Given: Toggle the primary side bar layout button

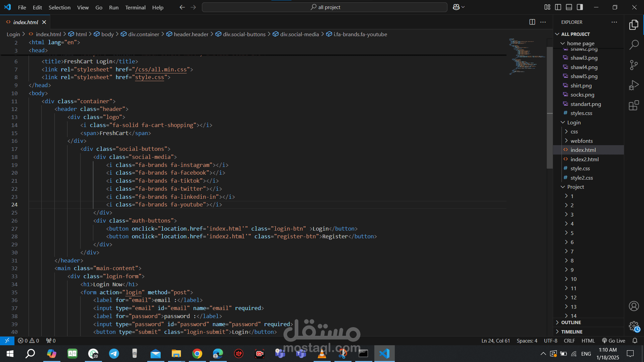Looking at the screenshot, I should [x=558, y=7].
